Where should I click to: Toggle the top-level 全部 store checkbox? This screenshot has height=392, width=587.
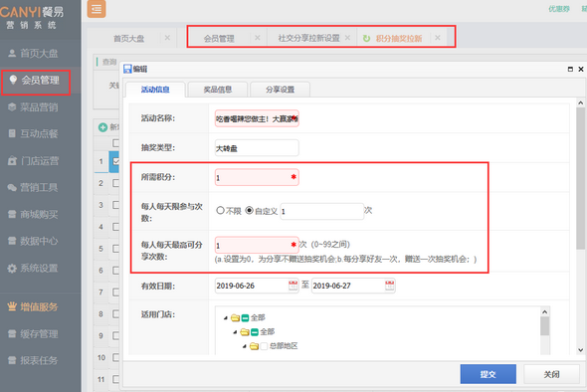coord(245,317)
